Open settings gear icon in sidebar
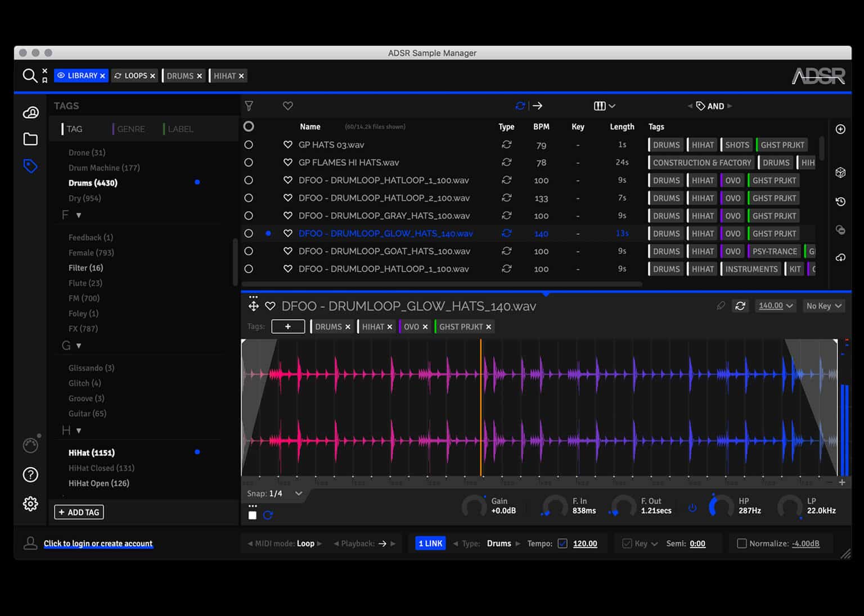The height and width of the screenshot is (616, 864). pyautogui.click(x=30, y=504)
